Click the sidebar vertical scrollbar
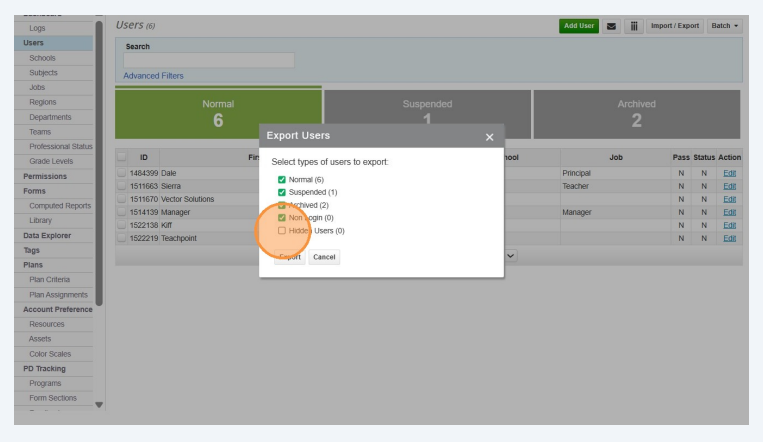Screen dimensions: 763x442 (x=99, y=163)
